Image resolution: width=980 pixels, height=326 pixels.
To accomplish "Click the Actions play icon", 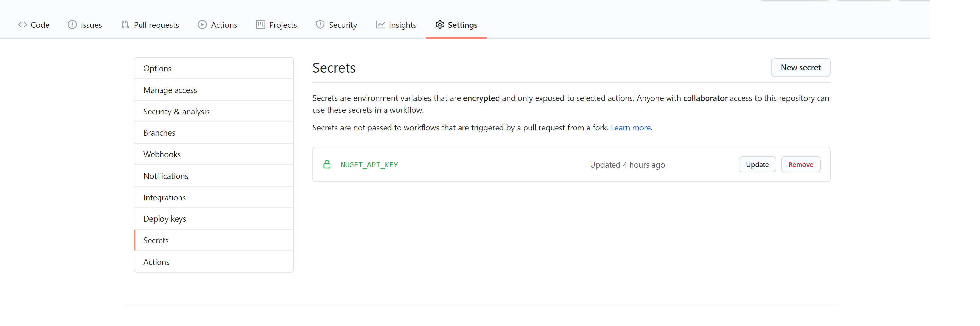I will (202, 25).
